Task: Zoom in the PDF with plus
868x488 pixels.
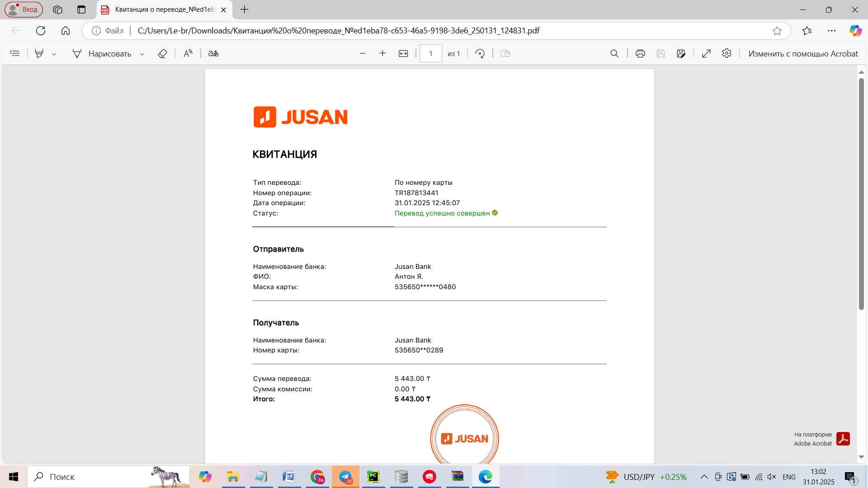Action: pyautogui.click(x=382, y=53)
